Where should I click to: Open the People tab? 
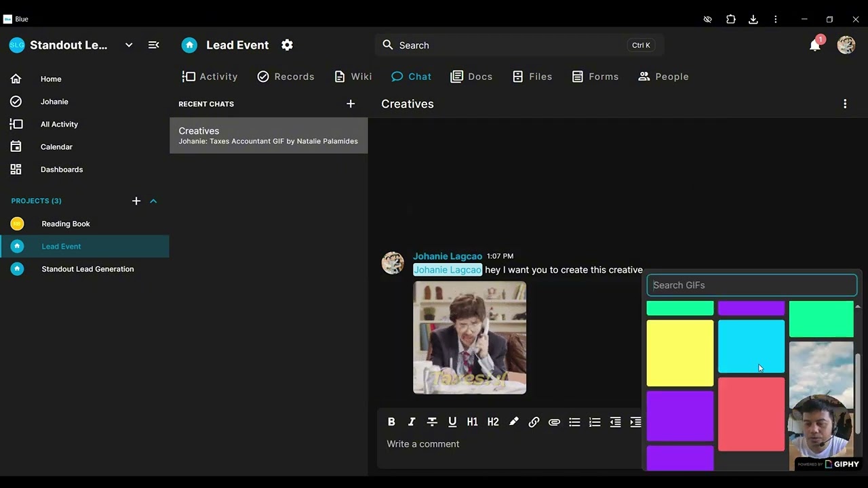tap(663, 77)
